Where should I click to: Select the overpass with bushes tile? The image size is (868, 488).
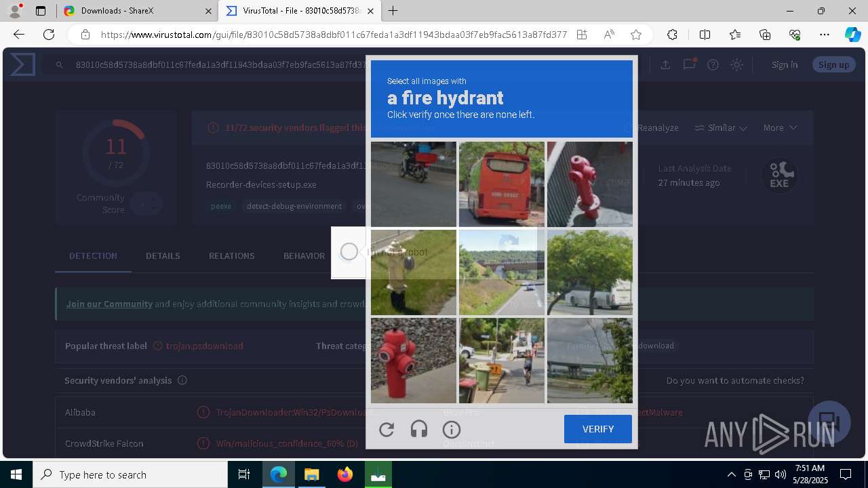tap(590, 361)
